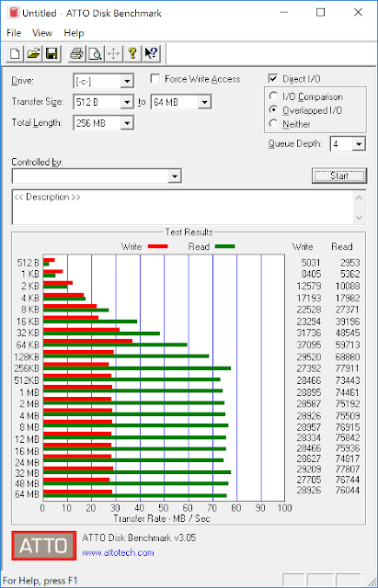Click the 32 MB row label
Screen dimensions: 378x588
click(27, 474)
